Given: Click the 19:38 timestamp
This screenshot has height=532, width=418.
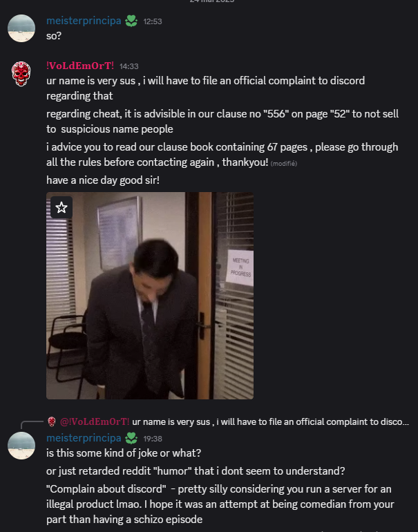Looking at the screenshot, I should (x=153, y=439).
